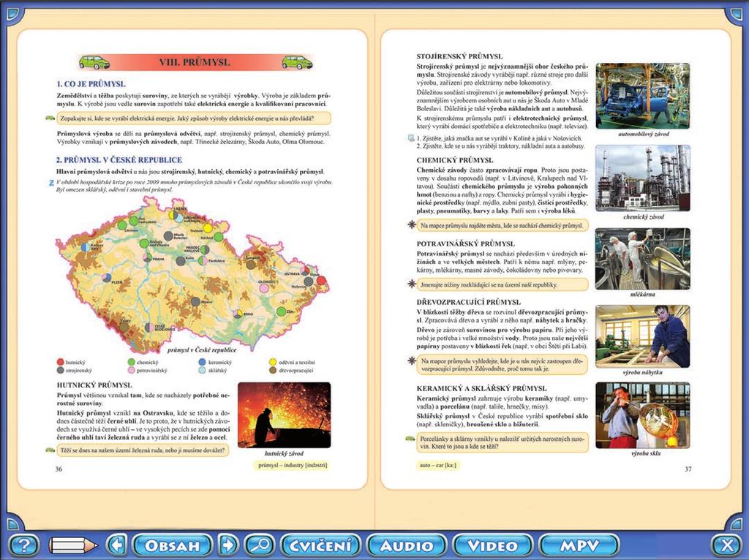The width and height of the screenshot is (749, 560).
Task: Open the hutnický závod photo
Action: point(285,415)
